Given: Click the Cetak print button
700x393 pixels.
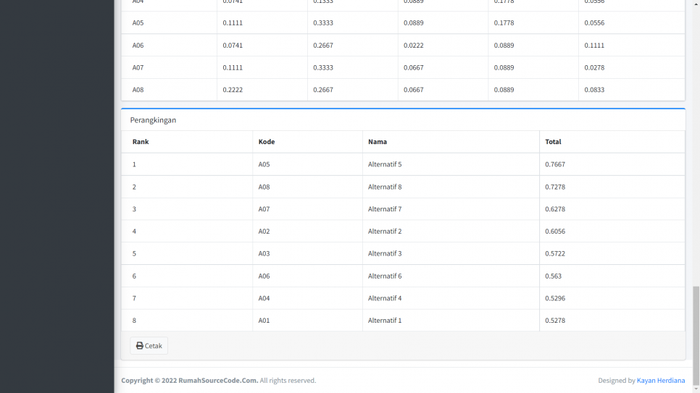Looking at the screenshot, I should [x=149, y=346].
